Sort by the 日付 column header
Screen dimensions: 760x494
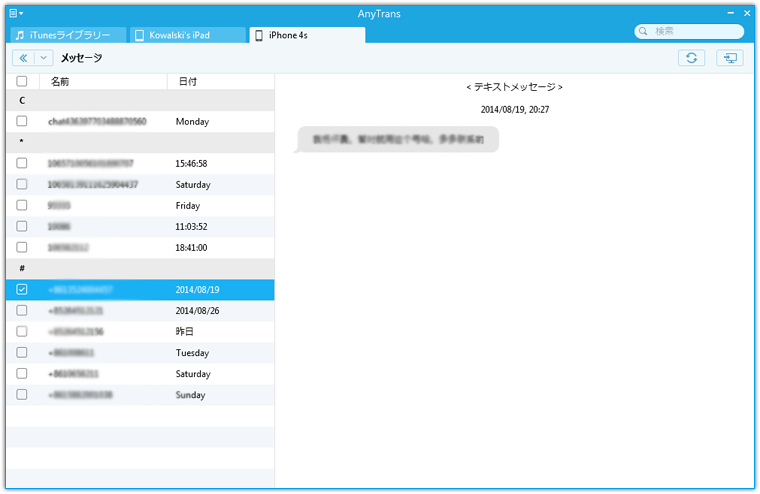pos(221,81)
